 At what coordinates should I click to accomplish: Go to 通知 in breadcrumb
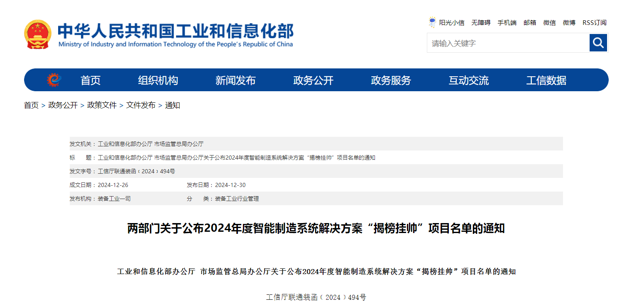pyautogui.click(x=172, y=105)
